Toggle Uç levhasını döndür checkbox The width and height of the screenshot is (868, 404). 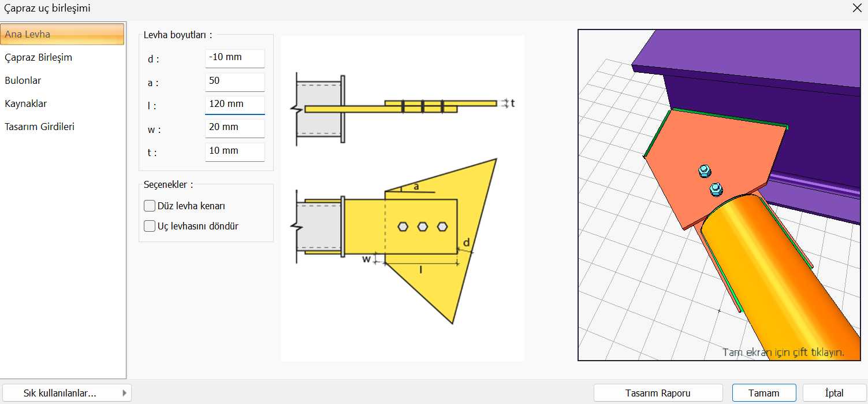pyautogui.click(x=150, y=226)
